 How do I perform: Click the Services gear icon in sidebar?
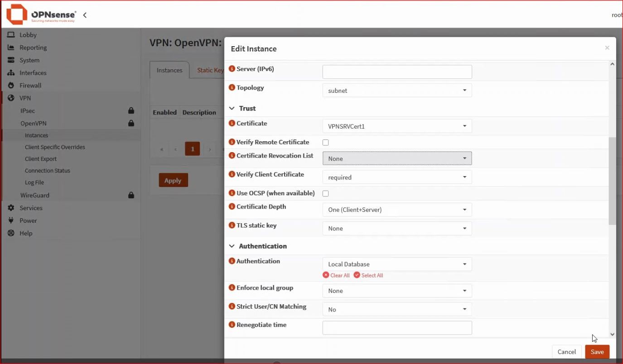[11, 208]
